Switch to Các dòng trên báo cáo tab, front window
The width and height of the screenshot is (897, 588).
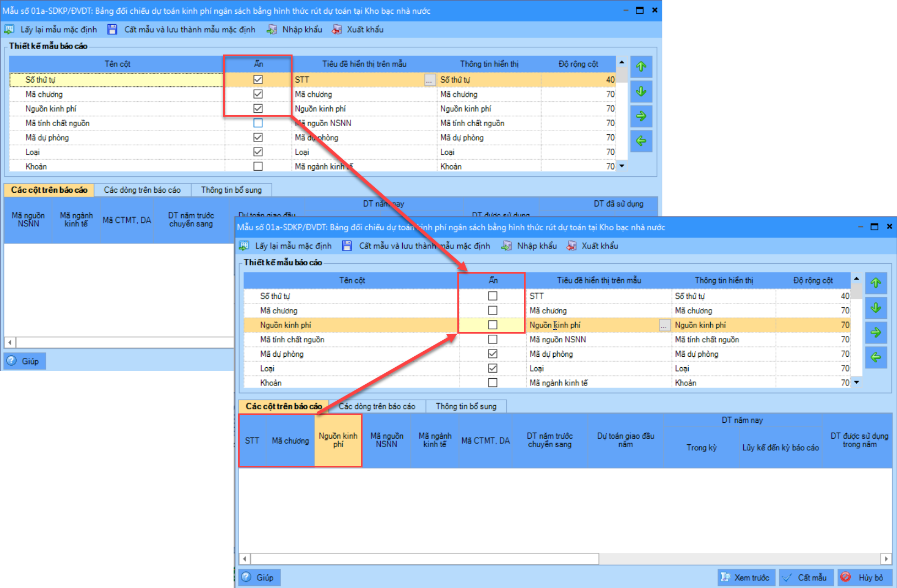click(377, 406)
